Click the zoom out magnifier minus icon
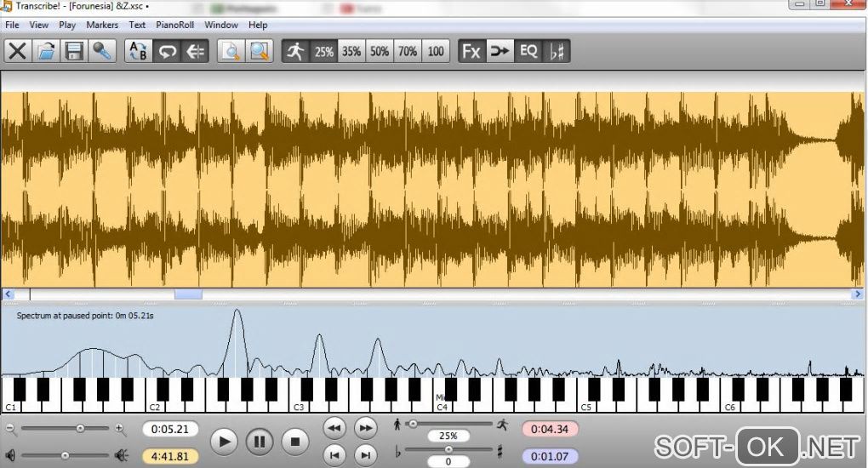Image resolution: width=868 pixels, height=468 pixels. pos(11,428)
